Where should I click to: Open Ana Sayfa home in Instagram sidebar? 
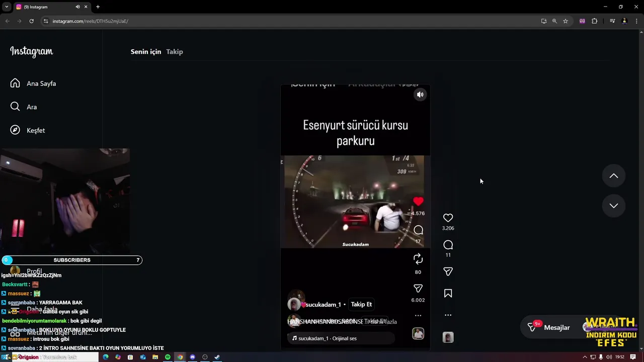[33, 83]
